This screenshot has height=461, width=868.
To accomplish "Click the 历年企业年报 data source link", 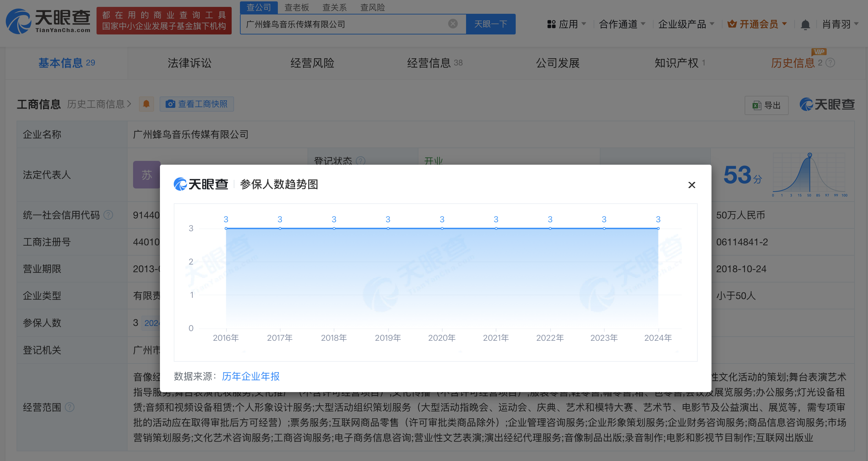I will pos(251,376).
